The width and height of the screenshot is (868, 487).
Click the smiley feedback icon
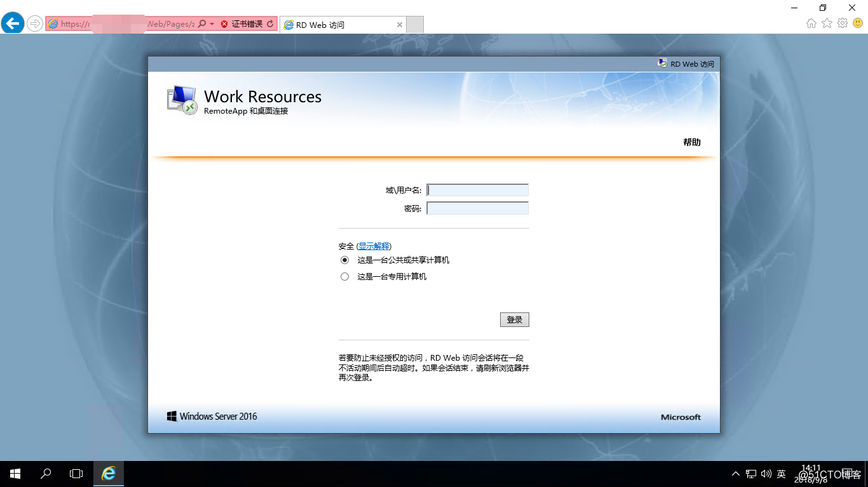click(858, 23)
